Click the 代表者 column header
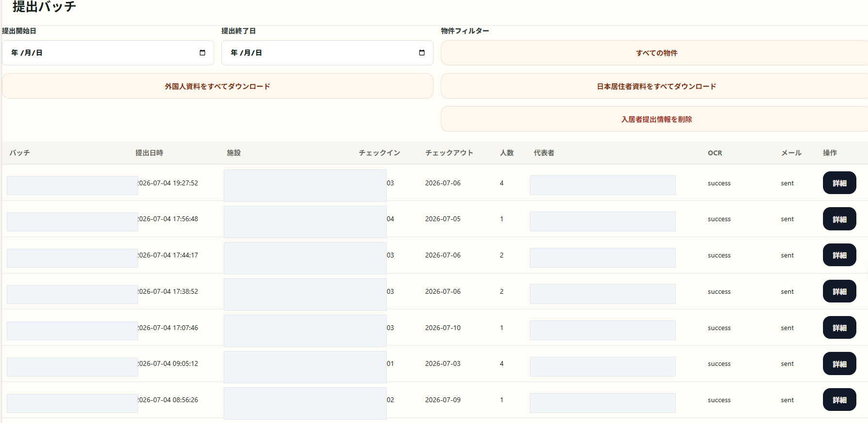The image size is (868, 423). click(x=544, y=153)
